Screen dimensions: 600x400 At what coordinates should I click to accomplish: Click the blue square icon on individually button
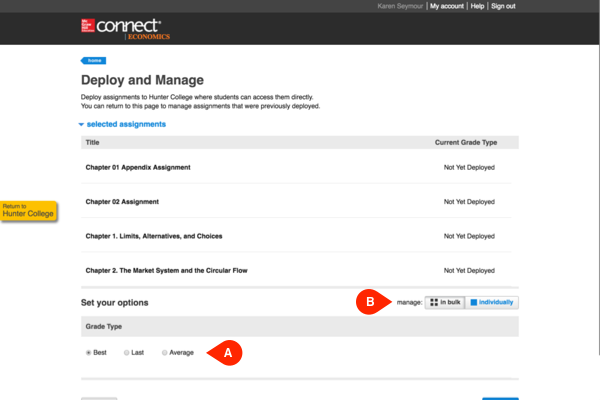click(x=474, y=302)
